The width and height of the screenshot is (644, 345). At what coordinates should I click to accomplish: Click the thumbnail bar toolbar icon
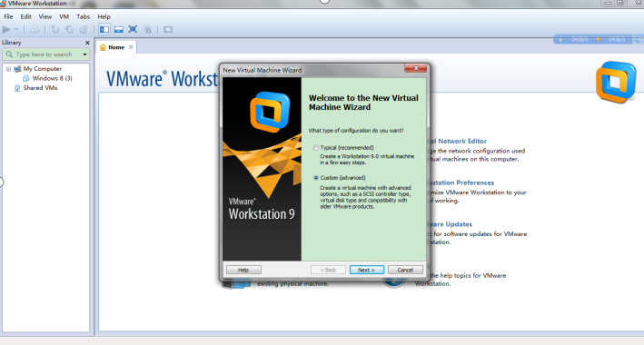pyautogui.click(x=119, y=29)
